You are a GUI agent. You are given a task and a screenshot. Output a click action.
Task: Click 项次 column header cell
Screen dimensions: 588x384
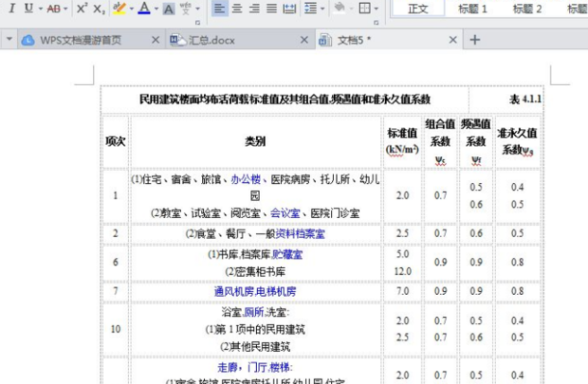[116, 141]
